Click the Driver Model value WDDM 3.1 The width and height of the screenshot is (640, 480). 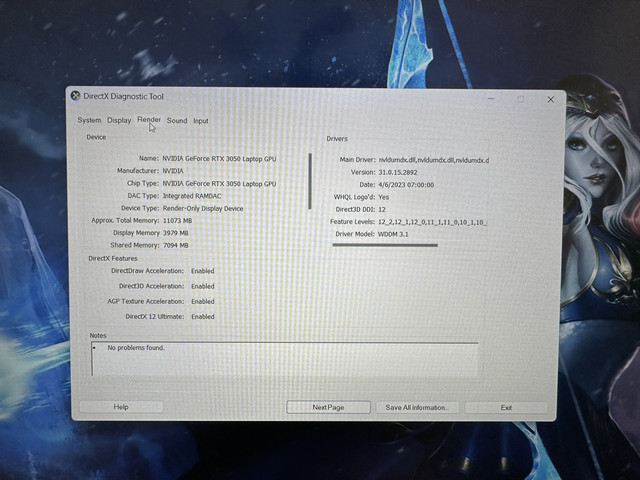click(x=393, y=234)
